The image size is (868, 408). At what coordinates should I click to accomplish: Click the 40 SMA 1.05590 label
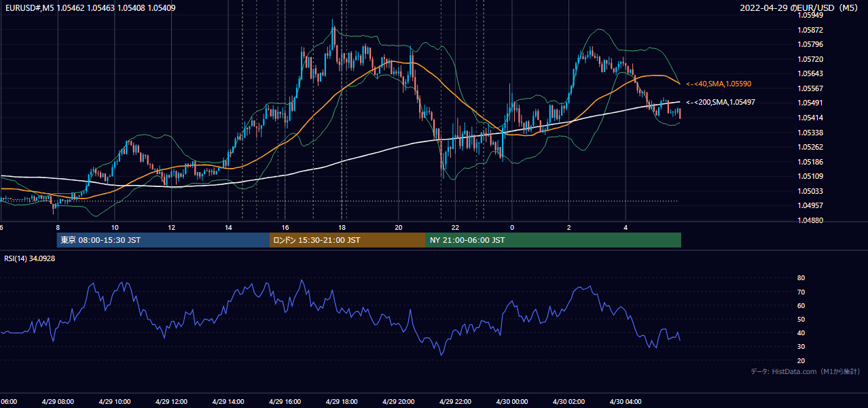click(719, 84)
